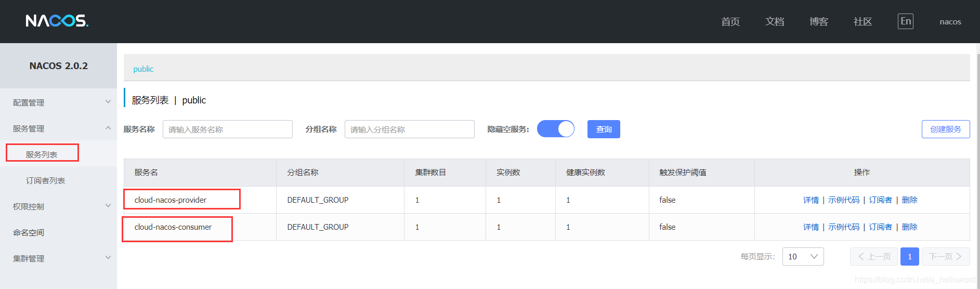Click the 健康实例数 column header
This screenshot has height=289, width=980.
click(x=585, y=172)
